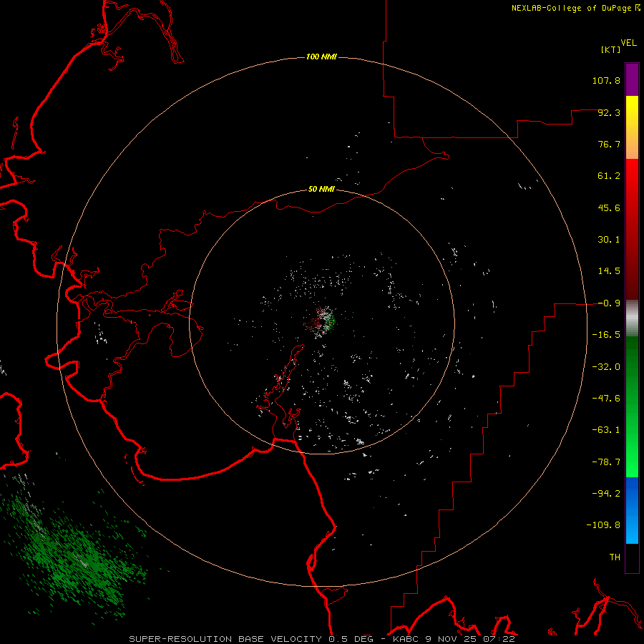Select the -16.5 velocity scale value

click(x=606, y=335)
